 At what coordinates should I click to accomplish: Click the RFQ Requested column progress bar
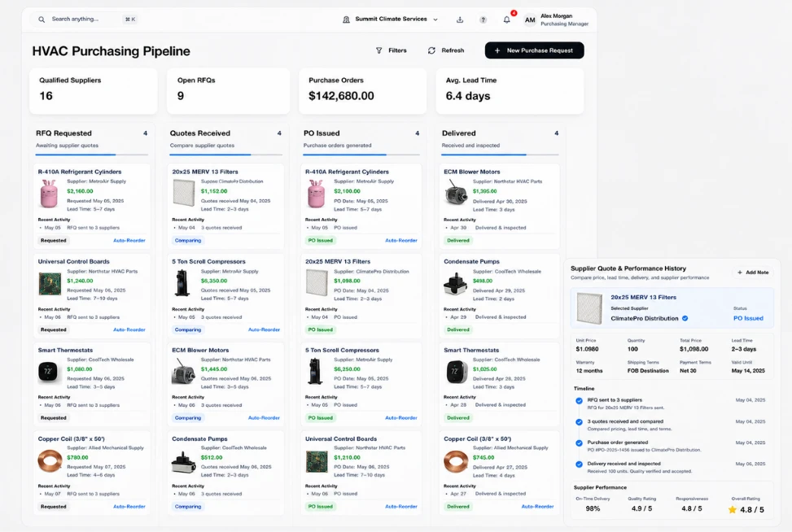[92, 155]
